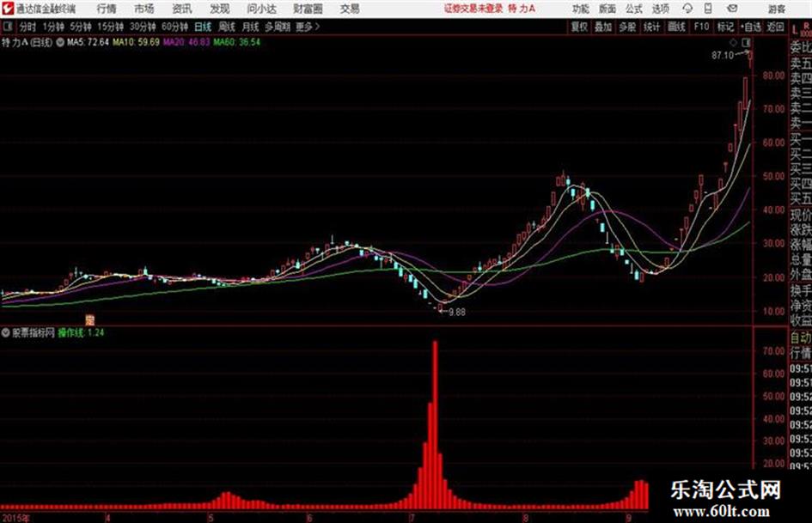Image resolution: width=812 pixels, height=523 pixels.
Task: Switch to 5分钟 chart period
Action: coord(81,27)
